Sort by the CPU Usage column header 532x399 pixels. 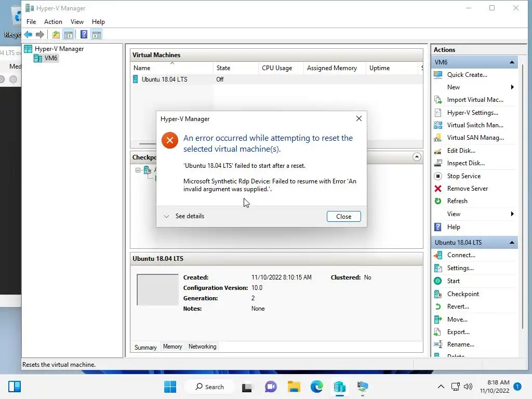281,68
